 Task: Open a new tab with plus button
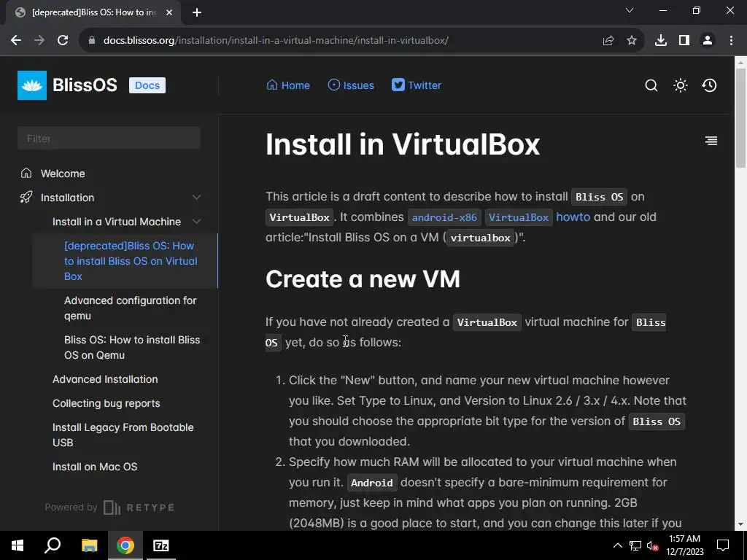point(197,12)
